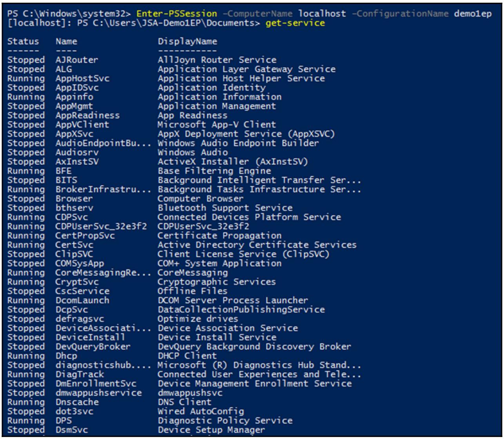Viewport: 504px width, 439px height.
Task: Click the Dnscache service name
Action: (77, 402)
